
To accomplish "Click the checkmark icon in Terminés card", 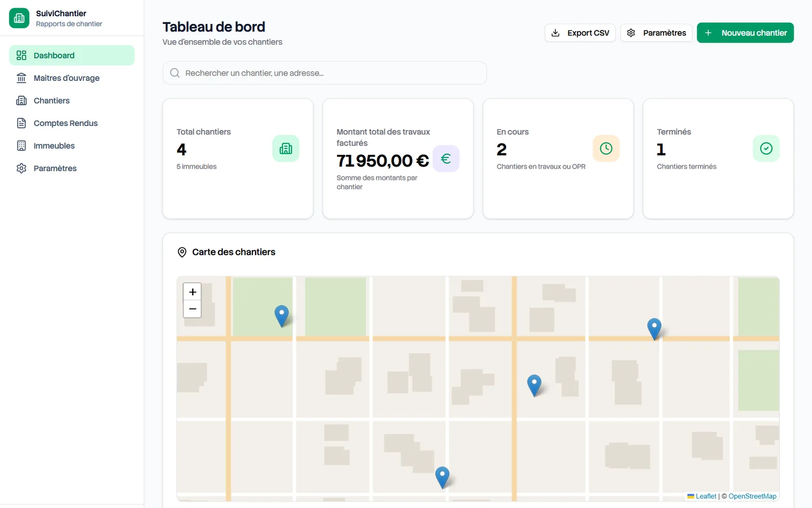I will pyautogui.click(x=766, y=148).
